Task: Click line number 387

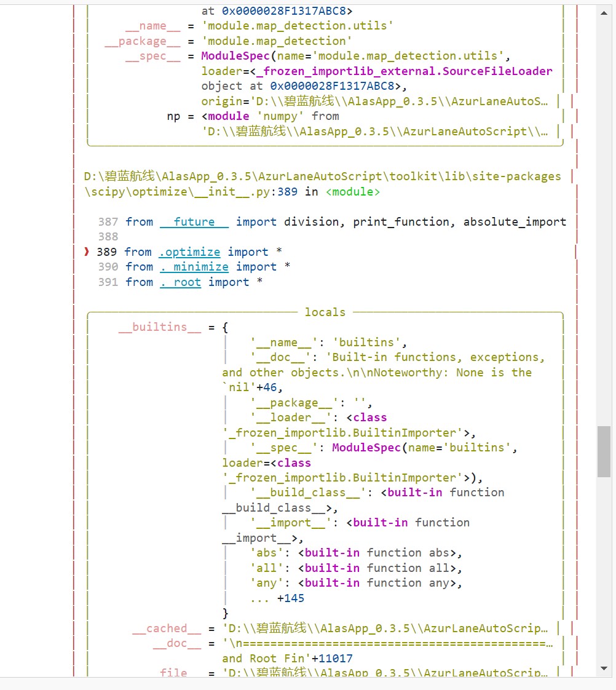Action: pyautogui.click(x=108, y=222)
